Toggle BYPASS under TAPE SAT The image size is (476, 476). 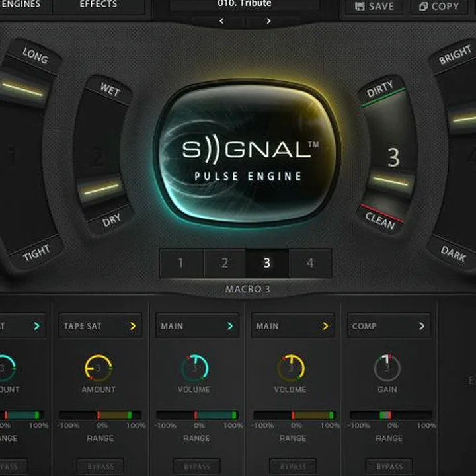click(x=100, y=467)
